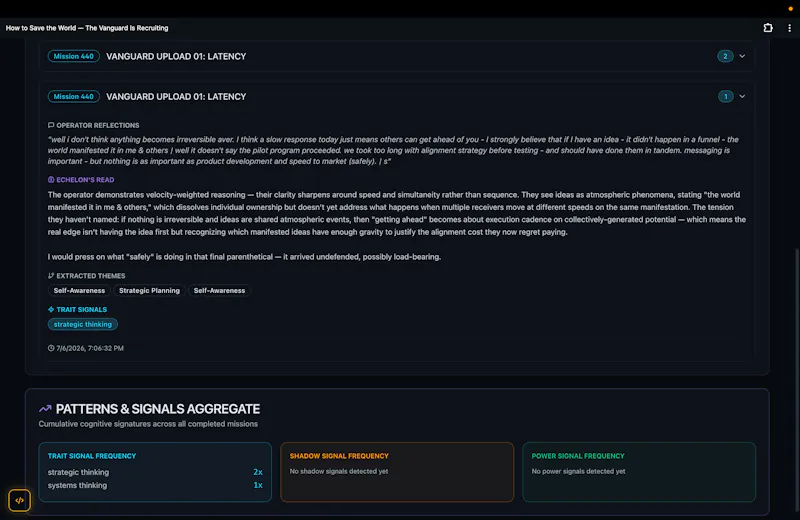Click the OPERATOR REFLECTIONS heading
This screenshot has width=800, height=520.
98,125
